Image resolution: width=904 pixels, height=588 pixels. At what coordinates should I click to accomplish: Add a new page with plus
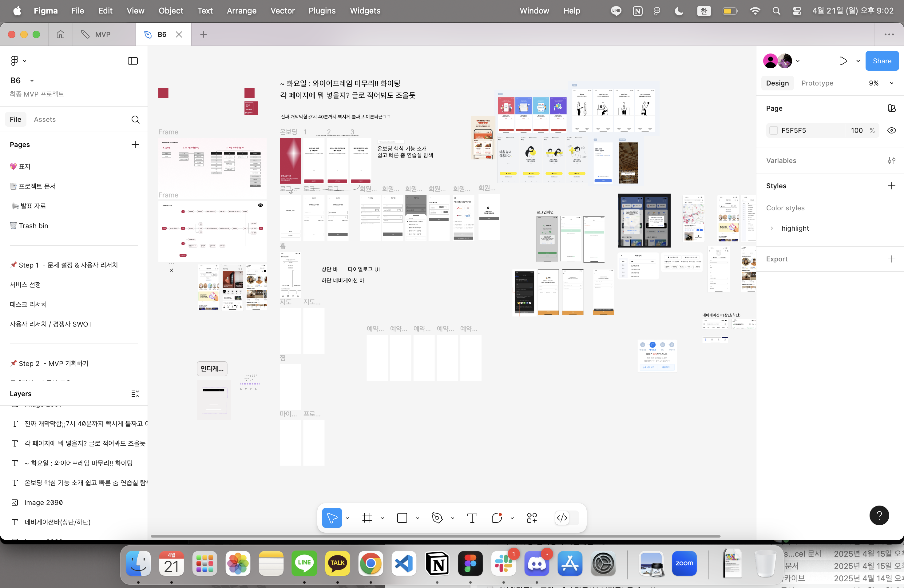click(x=135, y=145)
